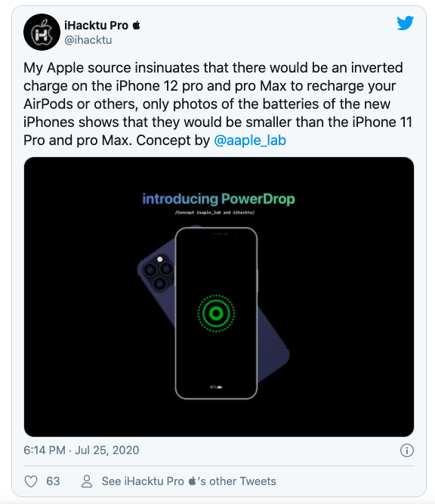
Task: Click the Apple emoji beside iHacktu Pro name
Action: pyautogui.click(x=136, y=25)
